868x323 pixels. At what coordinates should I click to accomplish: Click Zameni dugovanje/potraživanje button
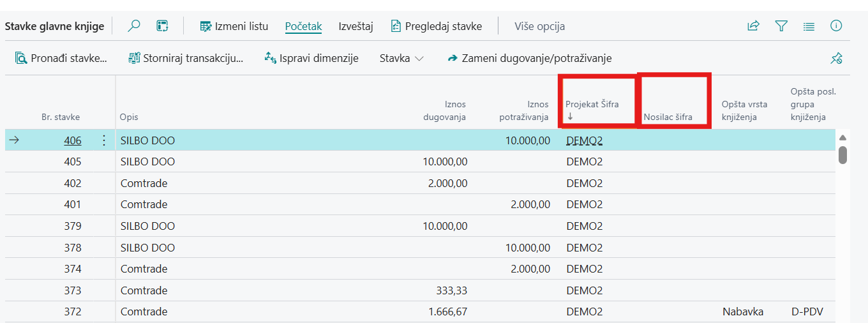tap(530, 58)
